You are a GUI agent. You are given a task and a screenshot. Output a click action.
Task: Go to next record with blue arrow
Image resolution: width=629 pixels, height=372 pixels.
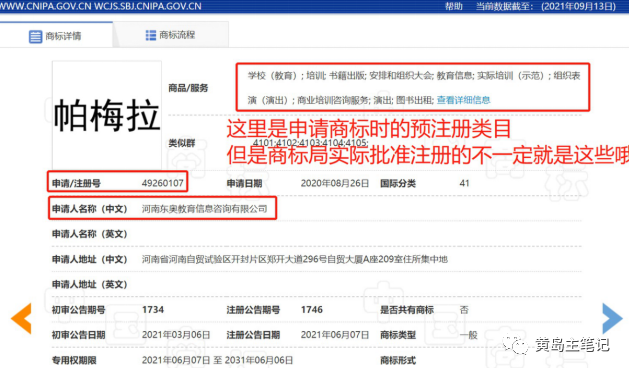(x=612, y=318)
